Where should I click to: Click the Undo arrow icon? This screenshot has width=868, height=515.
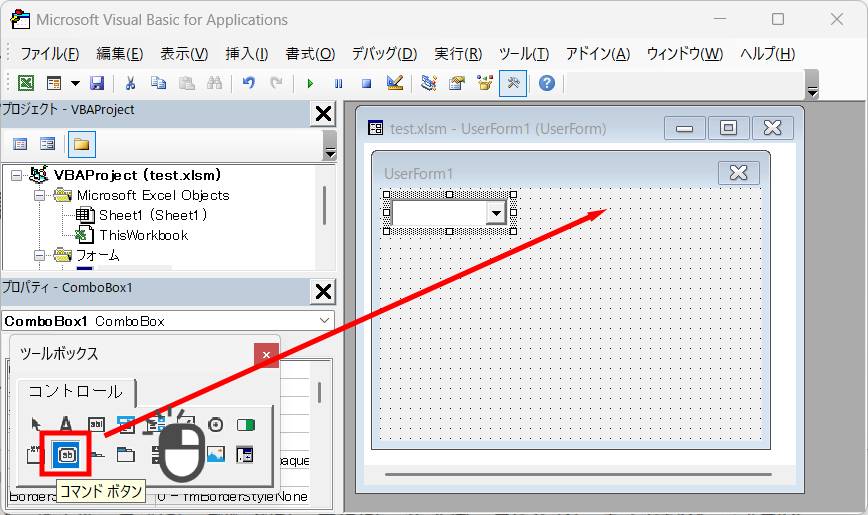coord(249,84)
